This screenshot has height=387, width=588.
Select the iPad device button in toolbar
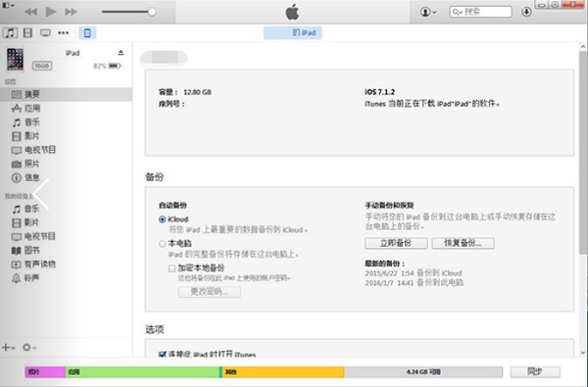(87, 32)
